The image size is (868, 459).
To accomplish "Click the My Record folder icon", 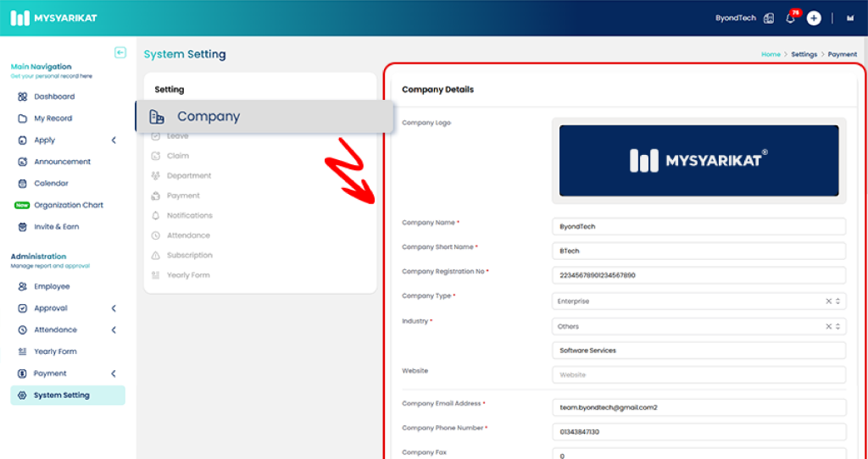I will pos(22,119).
